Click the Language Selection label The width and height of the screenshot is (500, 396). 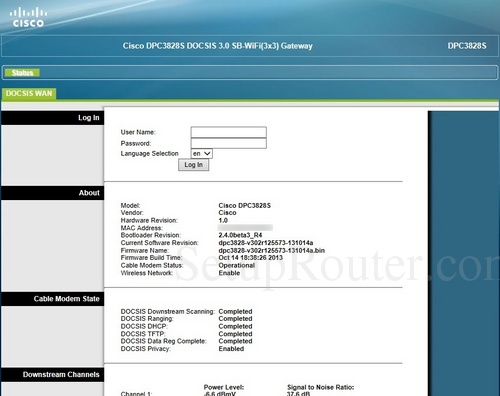[x=149, y=153]
